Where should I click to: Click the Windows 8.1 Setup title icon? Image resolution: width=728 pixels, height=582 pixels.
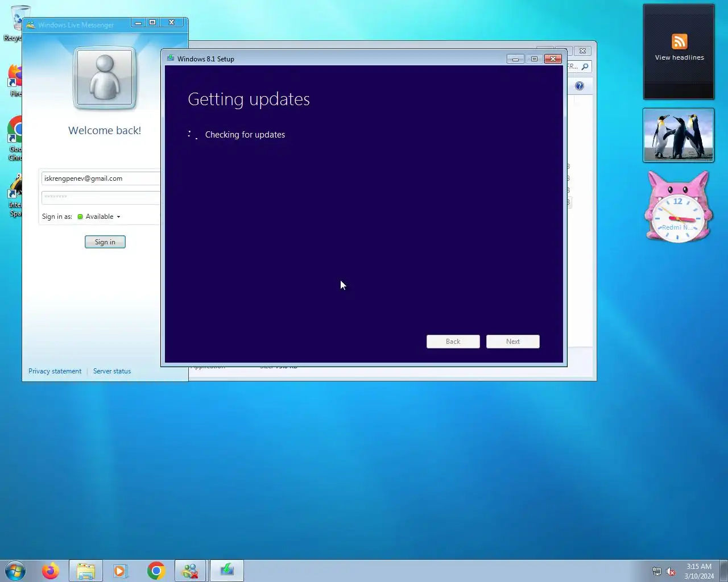coord(171,59)
